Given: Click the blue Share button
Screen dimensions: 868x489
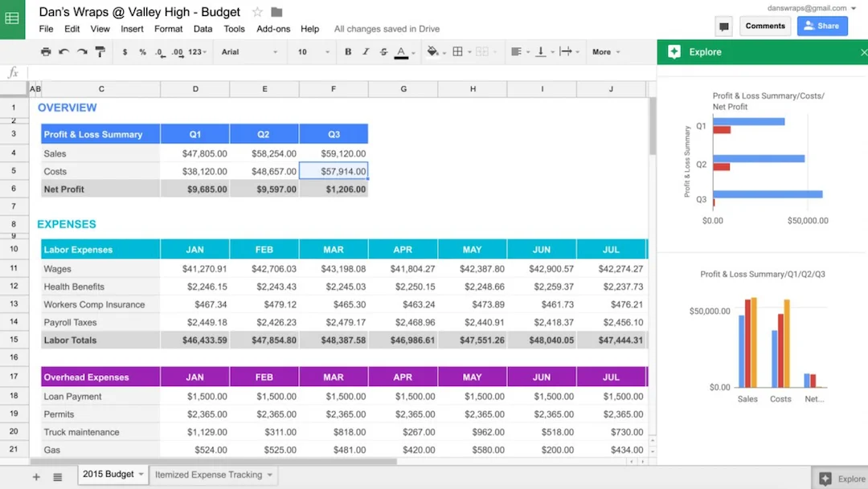Looking at the screenshot, I should coord(821,26).
